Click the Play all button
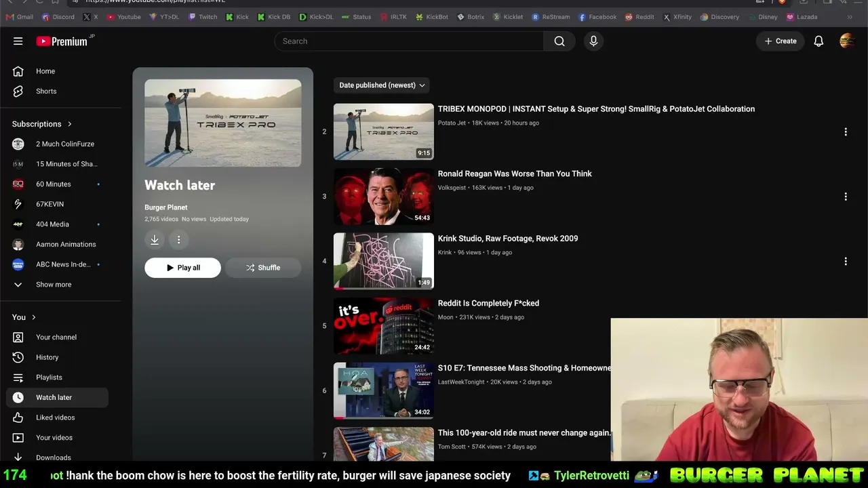868x488 pixels. (182, 268)
